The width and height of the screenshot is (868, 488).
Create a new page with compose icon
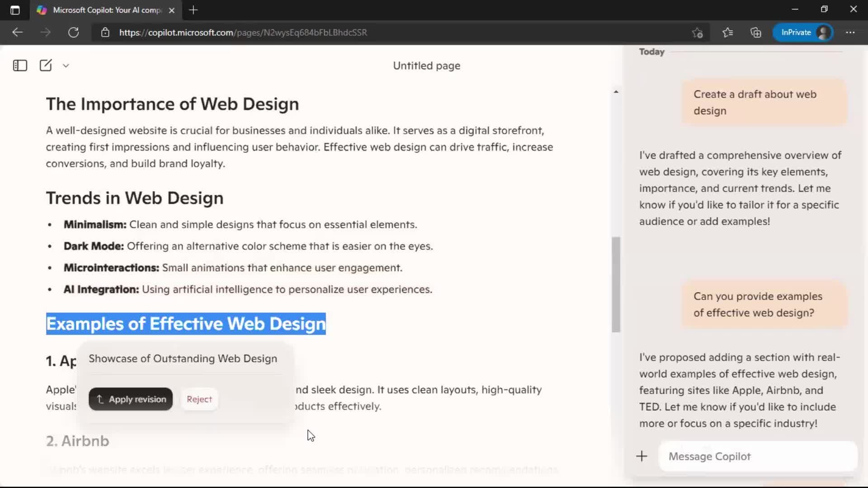point(46,66)
